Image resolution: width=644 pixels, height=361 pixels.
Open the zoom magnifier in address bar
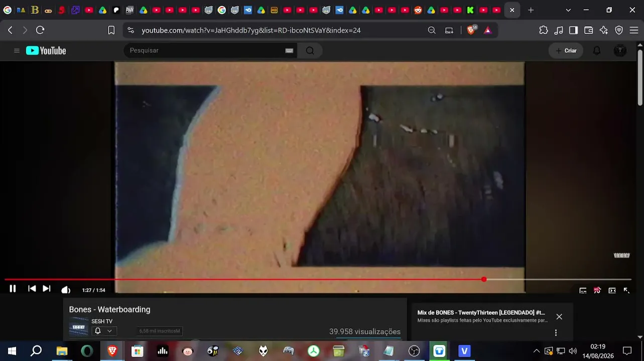(x=432, y=30)
